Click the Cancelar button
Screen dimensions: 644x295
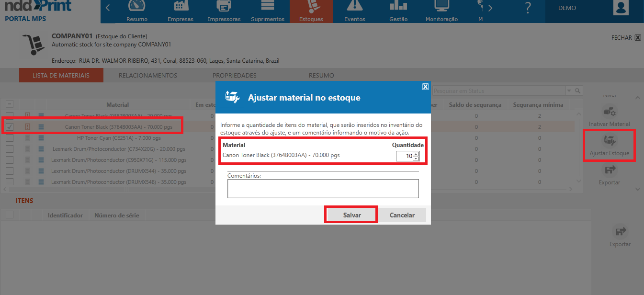[402, 215]
